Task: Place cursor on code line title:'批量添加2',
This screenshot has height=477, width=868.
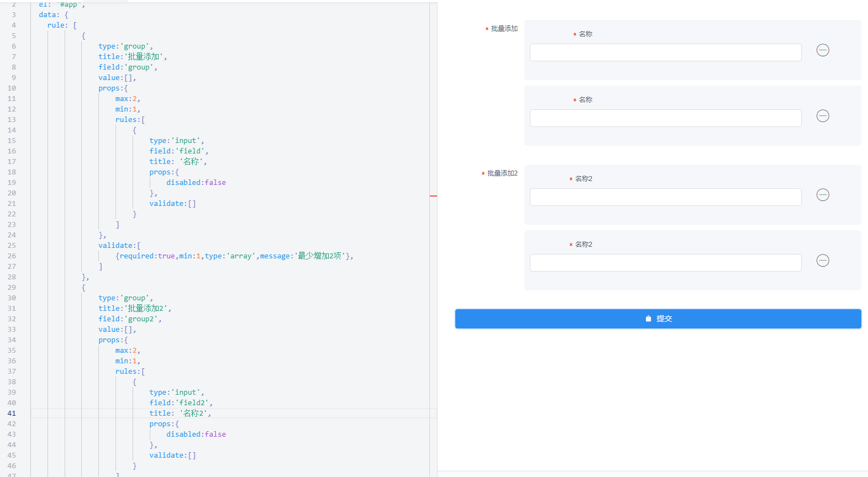Action: point(135,309)
